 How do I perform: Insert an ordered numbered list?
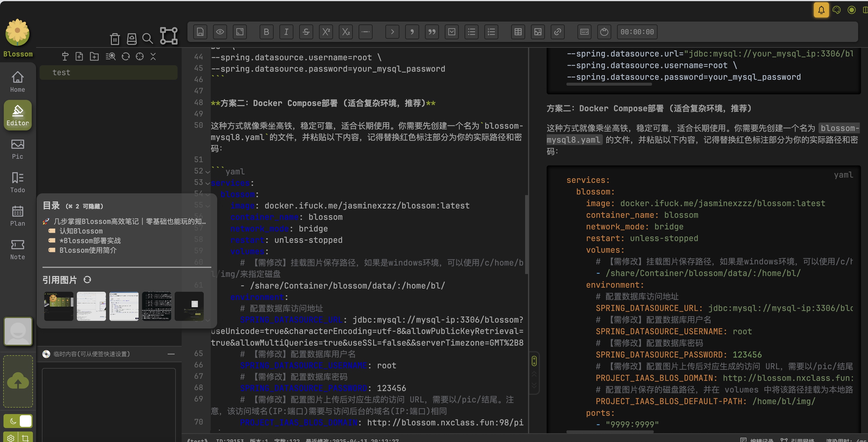[491, 32]
